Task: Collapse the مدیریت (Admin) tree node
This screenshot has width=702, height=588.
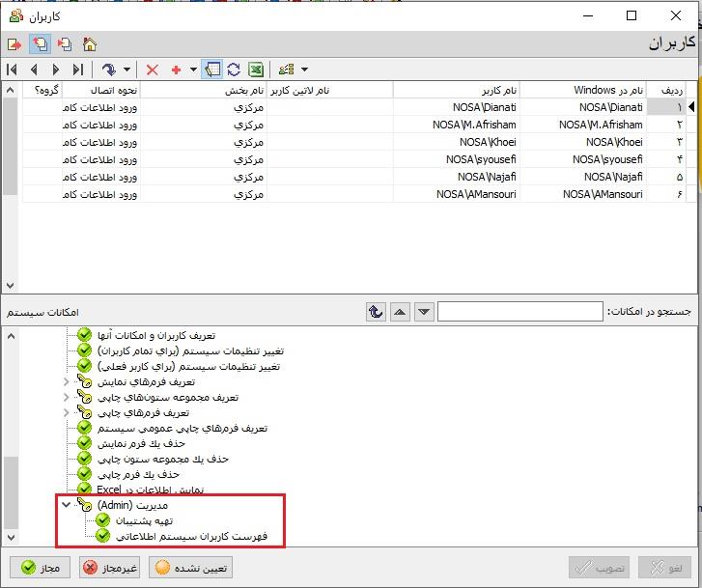Action: (x=66, y=505)
